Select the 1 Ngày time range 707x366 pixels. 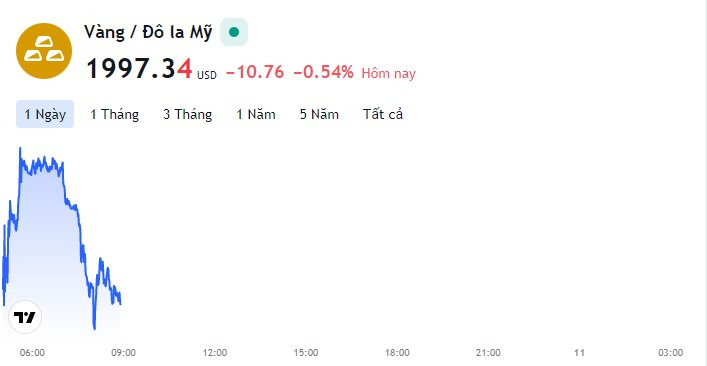(x=45, y=114)
